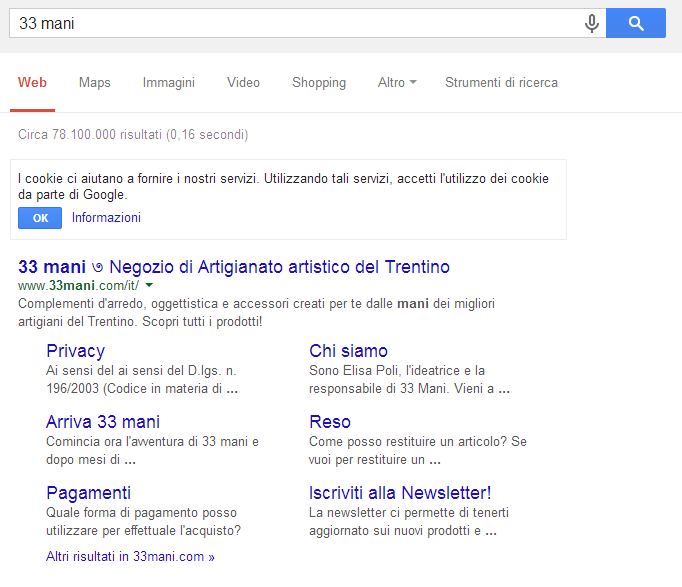The width and height of the screenshot is (682, 587).
Task: Open the Pagamenti sitelink
Action: (88, 493)
